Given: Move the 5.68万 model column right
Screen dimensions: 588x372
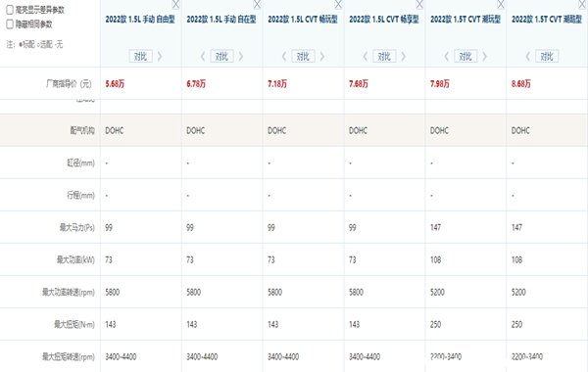Looking at the screenshot, I should coord(160,57).
